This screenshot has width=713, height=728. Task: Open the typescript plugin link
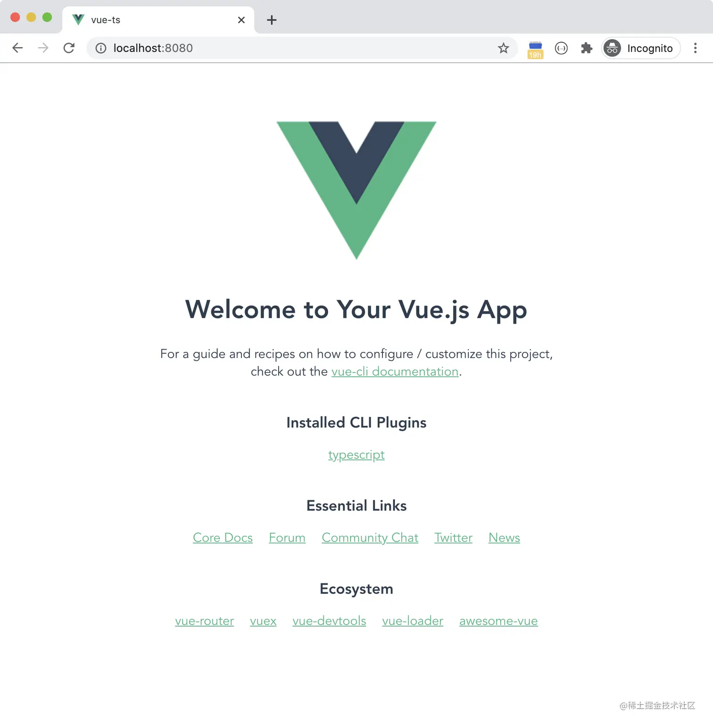[x=356, y=455]
